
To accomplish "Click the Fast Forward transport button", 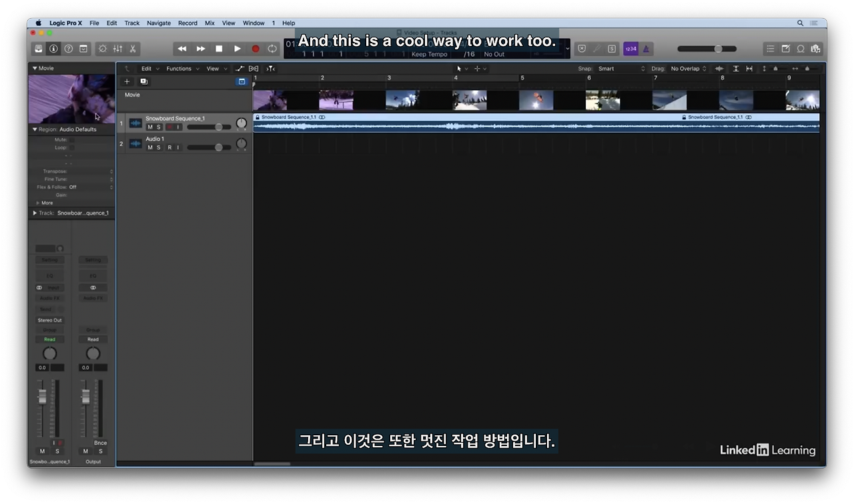I will [201, 49].
